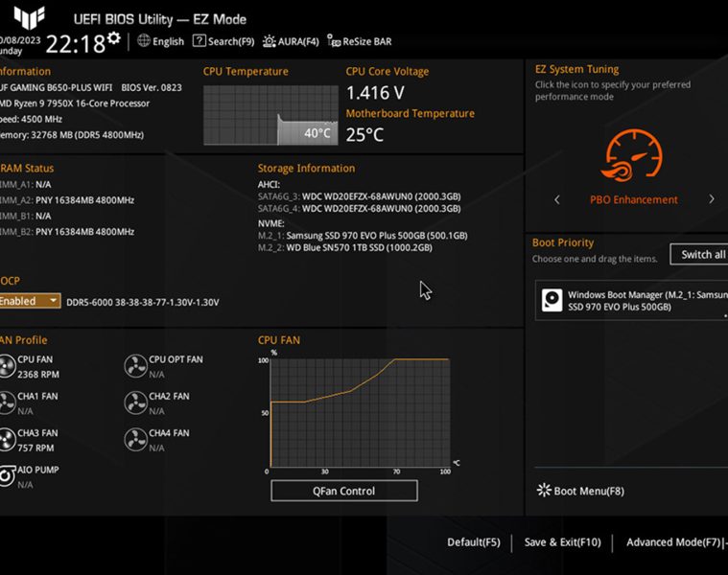Click the CPU FAN curve graph
The height and width of the screenshot is (575, 728).
click(360, 413)
